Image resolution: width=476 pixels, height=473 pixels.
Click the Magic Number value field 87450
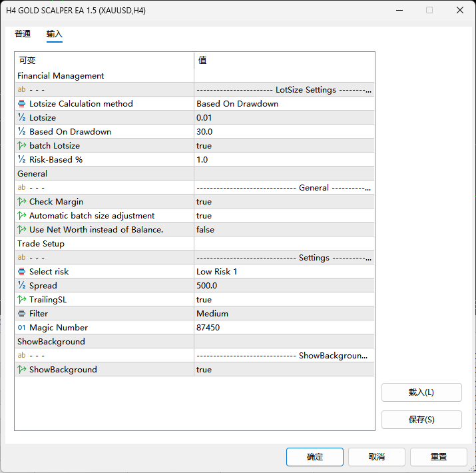(284, 328)
